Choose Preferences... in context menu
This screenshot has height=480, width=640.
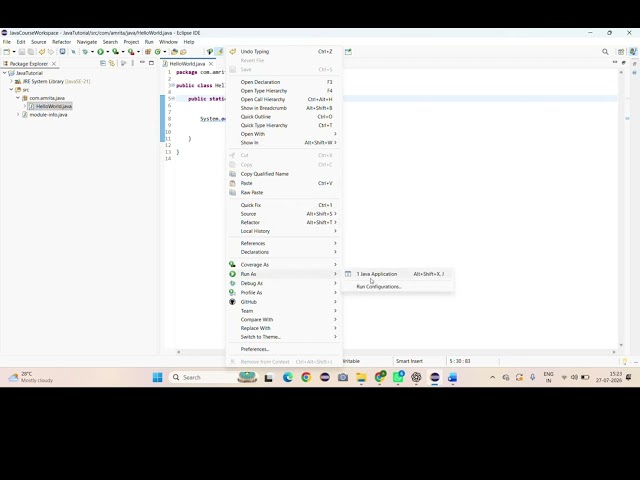(x=284, y=349)
